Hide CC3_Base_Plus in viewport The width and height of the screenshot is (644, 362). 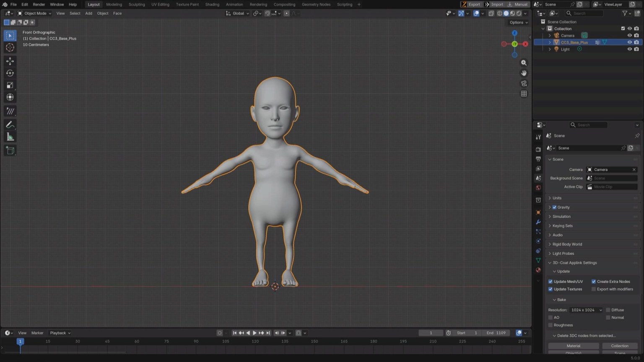tap(629, 42)
